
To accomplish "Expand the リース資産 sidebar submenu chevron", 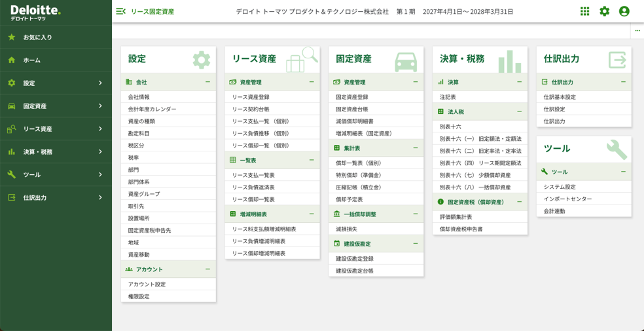I will 100,129.
